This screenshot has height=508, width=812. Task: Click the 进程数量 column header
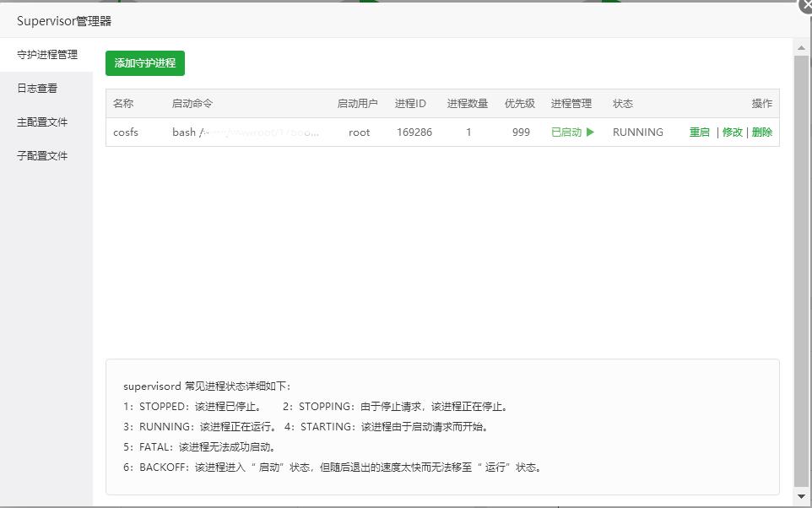tap(468, 104)
